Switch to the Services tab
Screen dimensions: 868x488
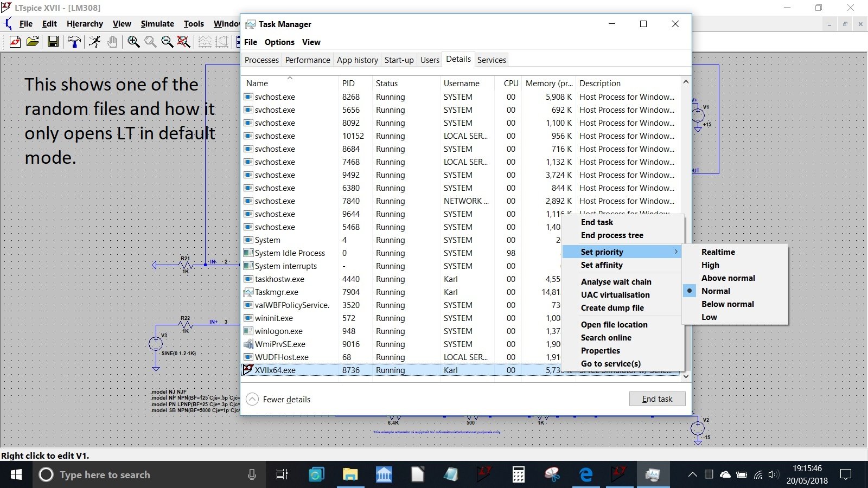[x=492, y=60]
